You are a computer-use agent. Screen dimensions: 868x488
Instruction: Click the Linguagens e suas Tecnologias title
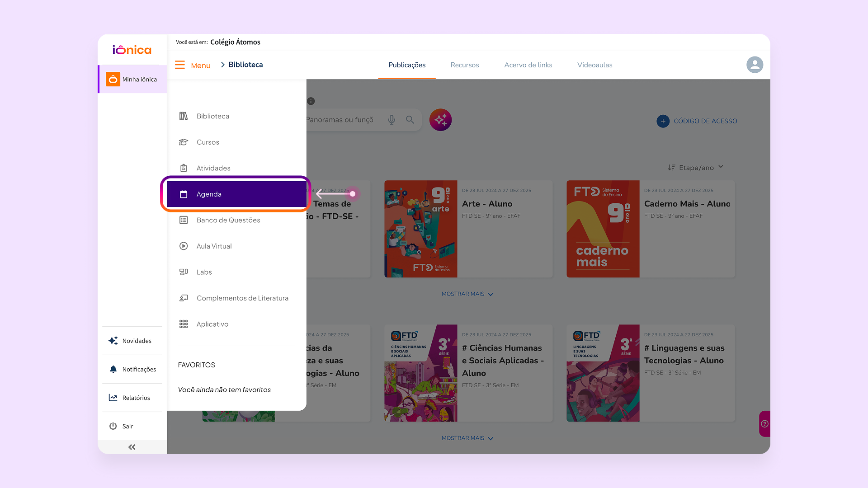(x=684, y=354)
